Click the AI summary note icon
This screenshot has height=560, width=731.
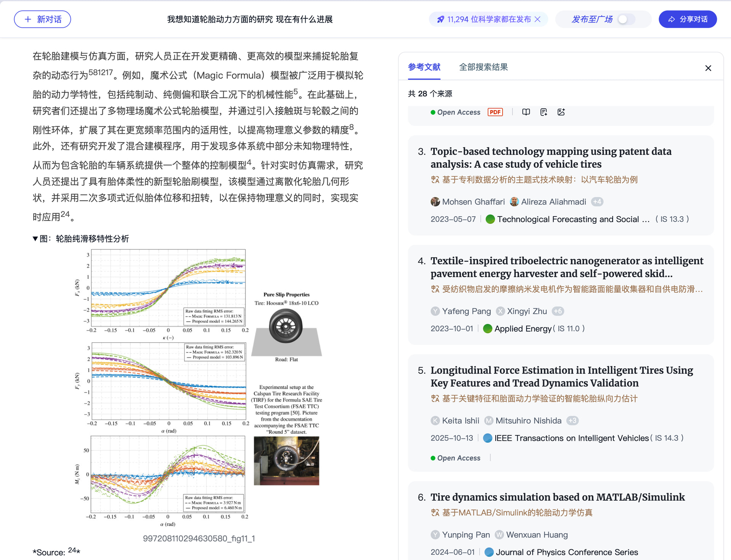click(543, 112)
